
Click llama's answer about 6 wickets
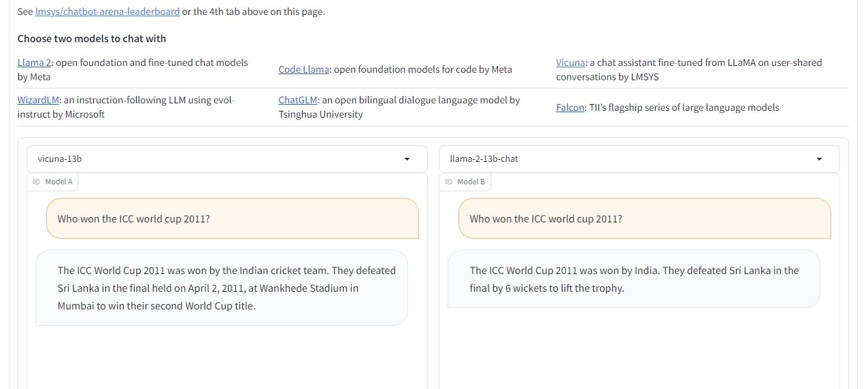coord(633,280)
